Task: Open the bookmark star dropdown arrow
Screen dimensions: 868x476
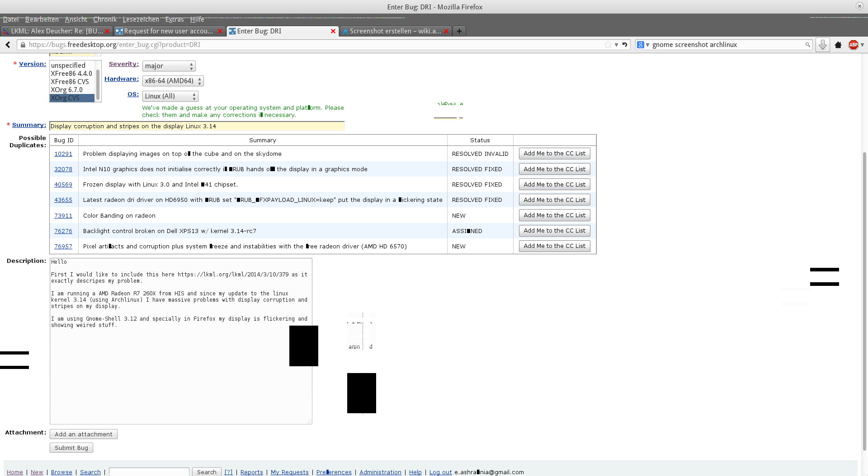Action: (x=616, y=45)
